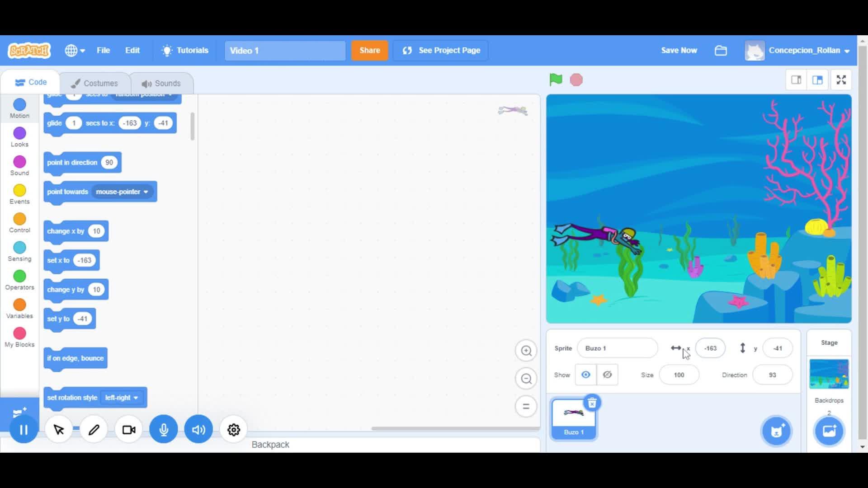Viewport: 868px width, 488px height.
Task: Switch to small stage layout
Action: 796,80
